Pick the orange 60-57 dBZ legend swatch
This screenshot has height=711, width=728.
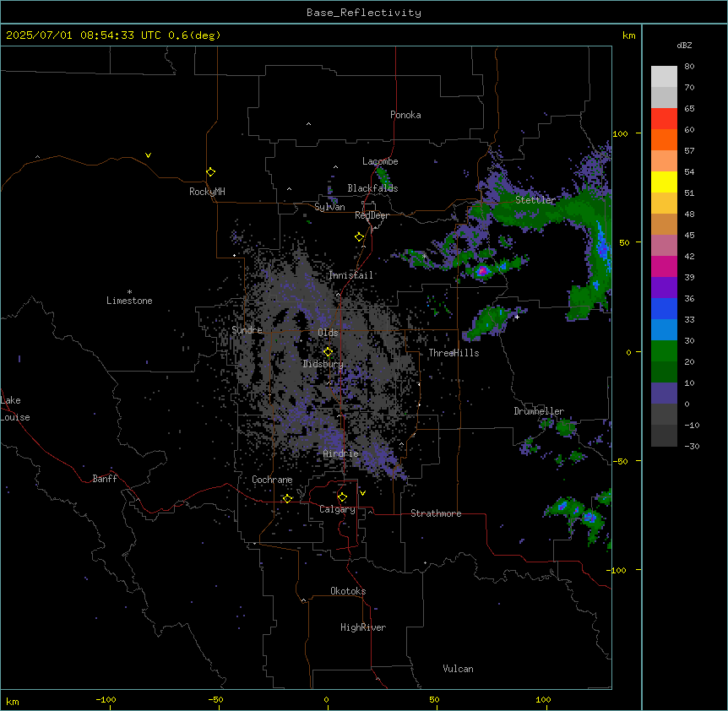point(664,139)
